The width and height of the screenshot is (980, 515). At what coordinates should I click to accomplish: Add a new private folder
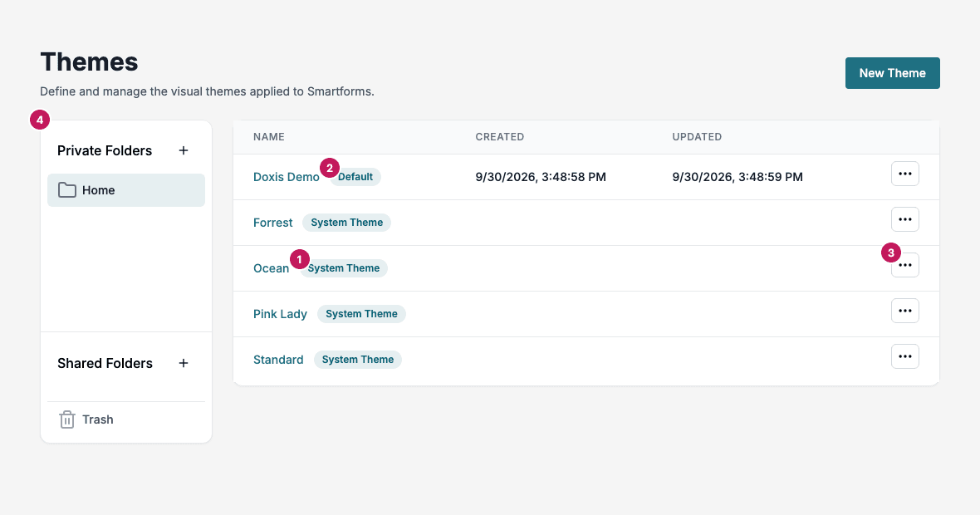[183, 150]
